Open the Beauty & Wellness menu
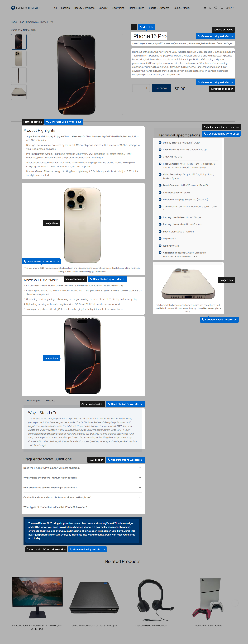 (84, 8)
